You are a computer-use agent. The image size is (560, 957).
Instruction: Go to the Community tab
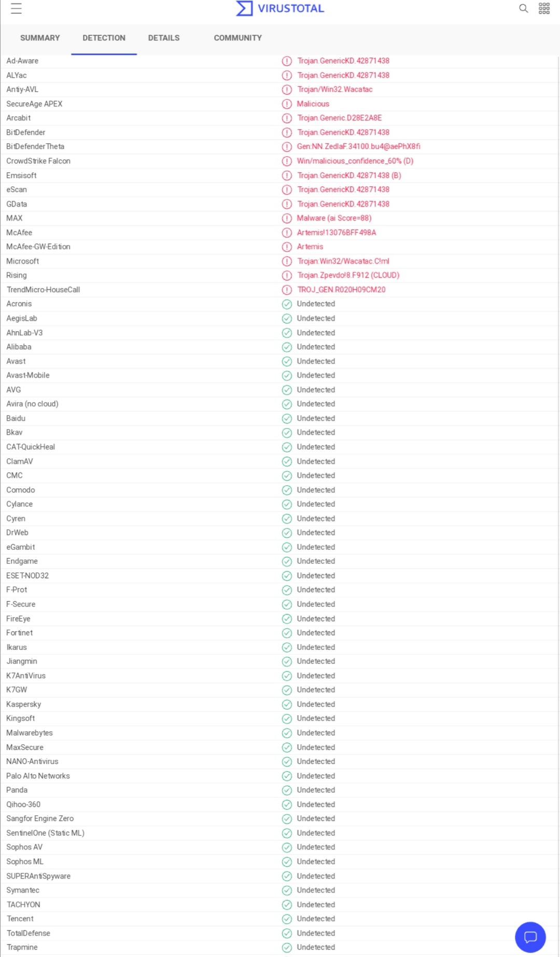pyautogui.click(x=237, y=38)
